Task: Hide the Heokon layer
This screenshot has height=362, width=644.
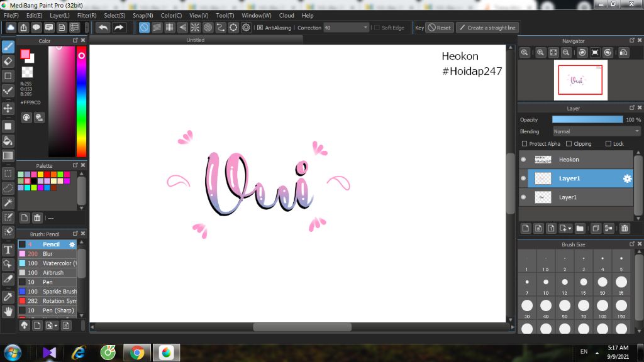Action: click(523, 160)
